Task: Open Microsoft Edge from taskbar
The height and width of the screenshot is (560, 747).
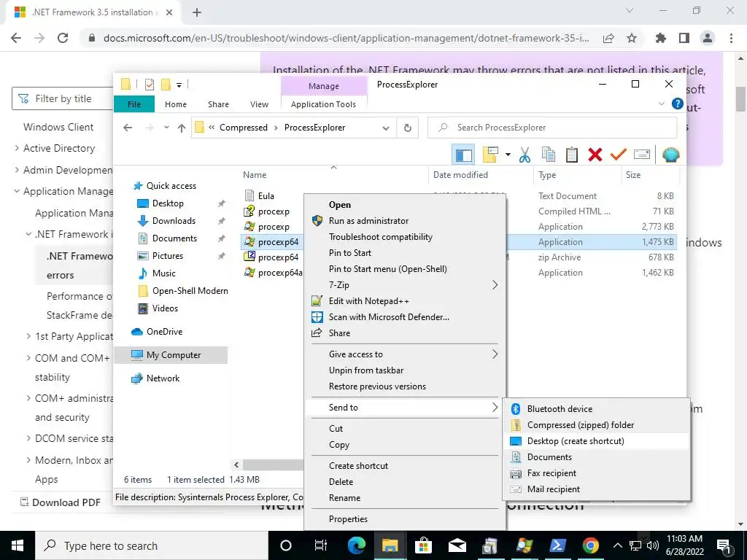Action: [356, 545]
